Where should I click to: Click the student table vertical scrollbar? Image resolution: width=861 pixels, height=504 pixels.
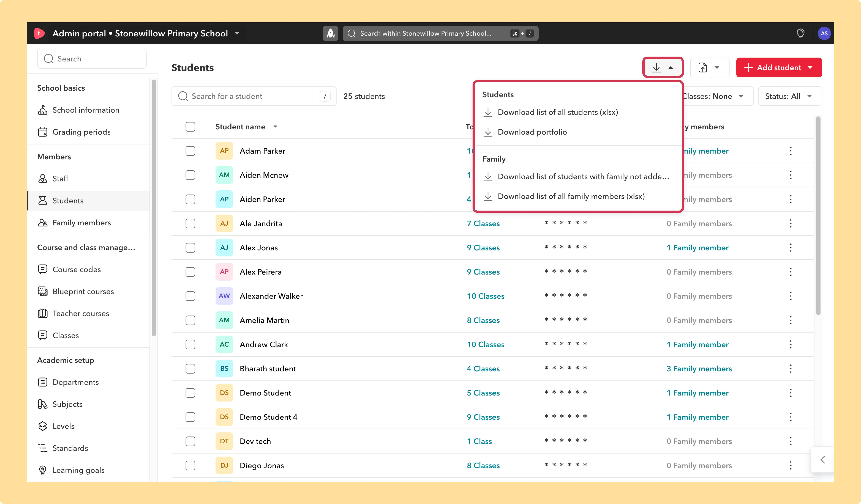pyautogui.click(x=818, y=216)
